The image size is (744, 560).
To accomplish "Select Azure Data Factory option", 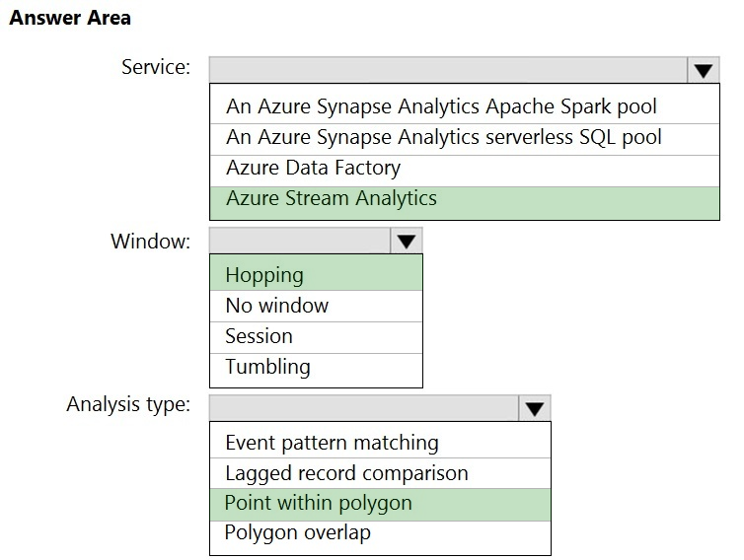I will point(313,168).
